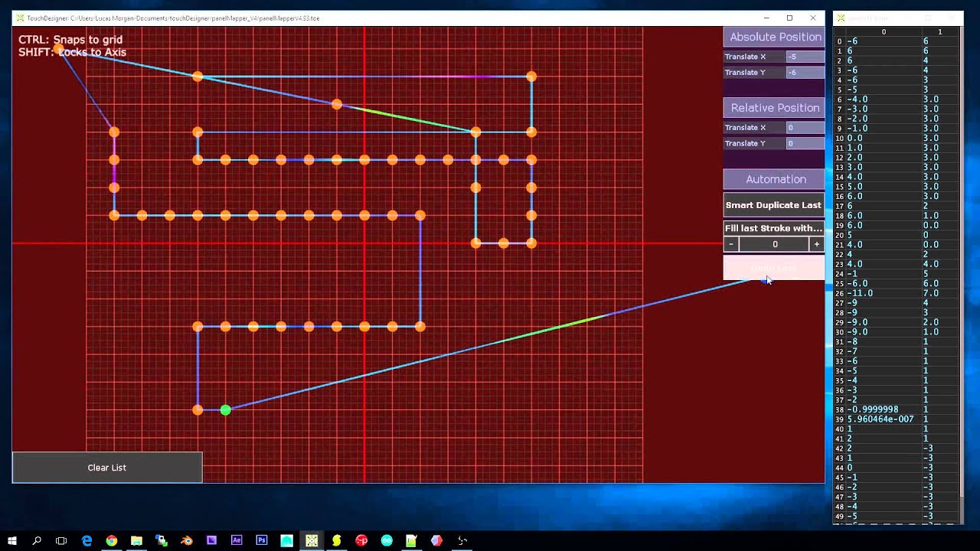Click the table cell reading -11.0
The image size is (980, 551).
[x=884, y=293]
